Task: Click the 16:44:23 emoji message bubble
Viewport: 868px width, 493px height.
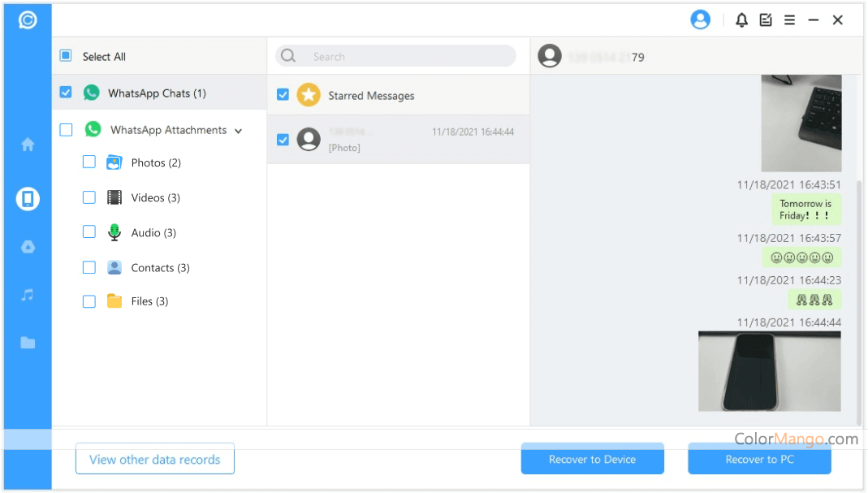Action: [814, 300]
